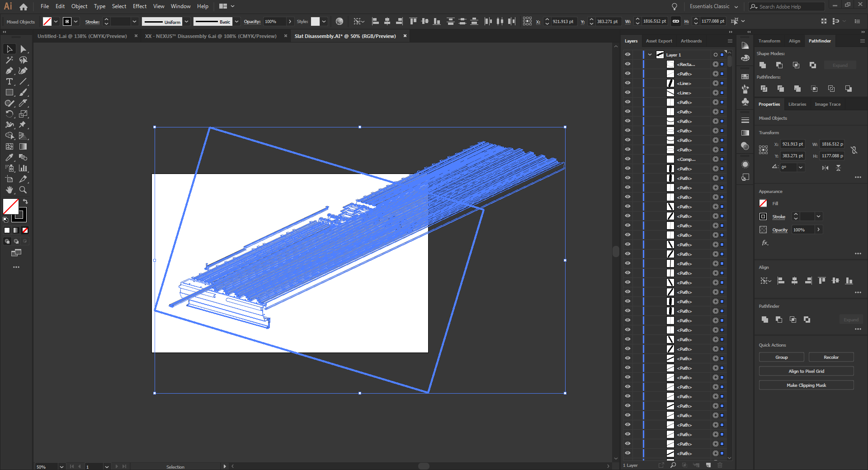Select the Rectangle tool

click(x=9, y=92)
